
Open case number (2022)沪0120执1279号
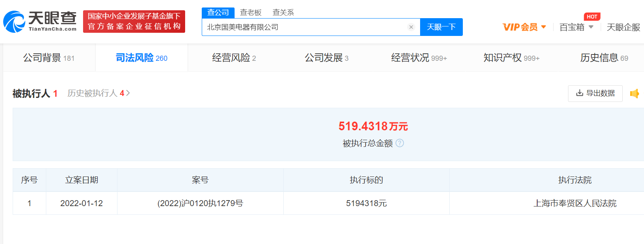click(x=200, y=203)
